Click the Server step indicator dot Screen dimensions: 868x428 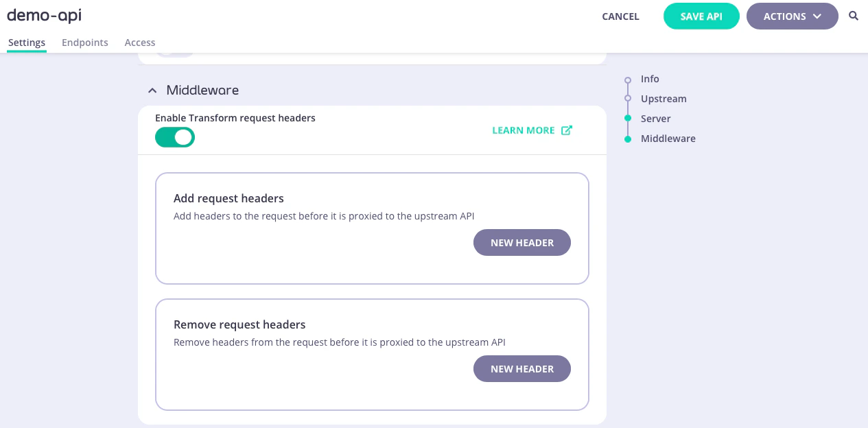tap(629, 119)
